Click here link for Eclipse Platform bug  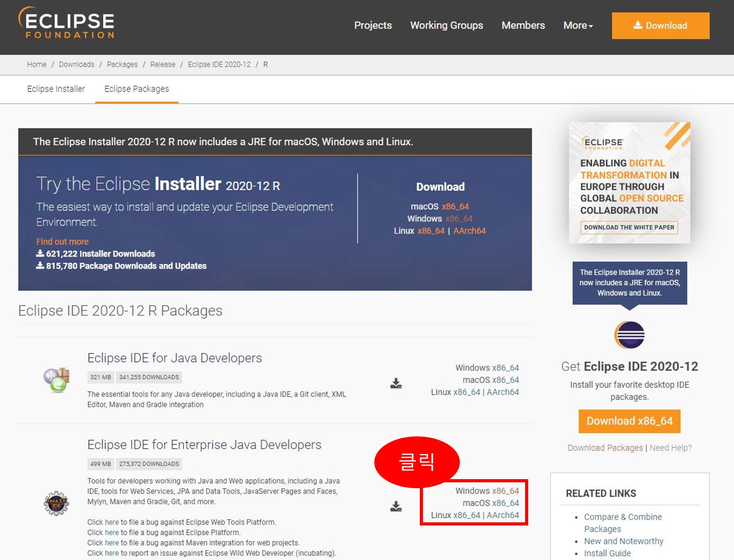click(x=112, y=533)
